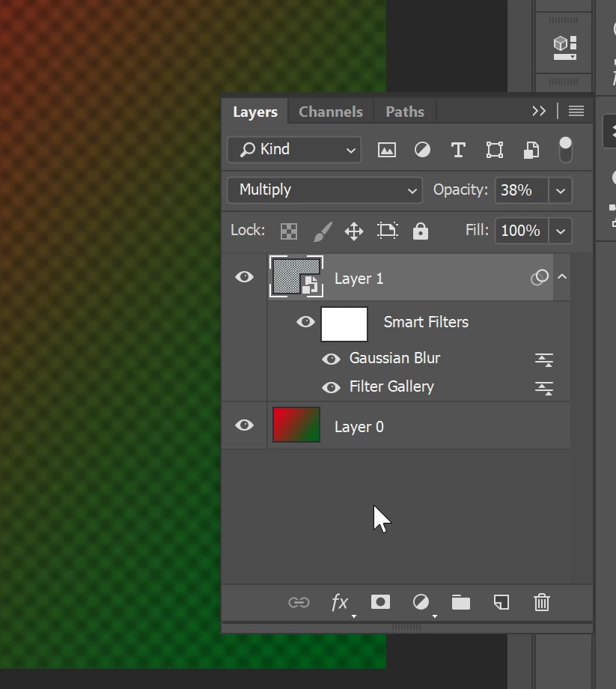Filter for type layers

(x=458, y=150)
